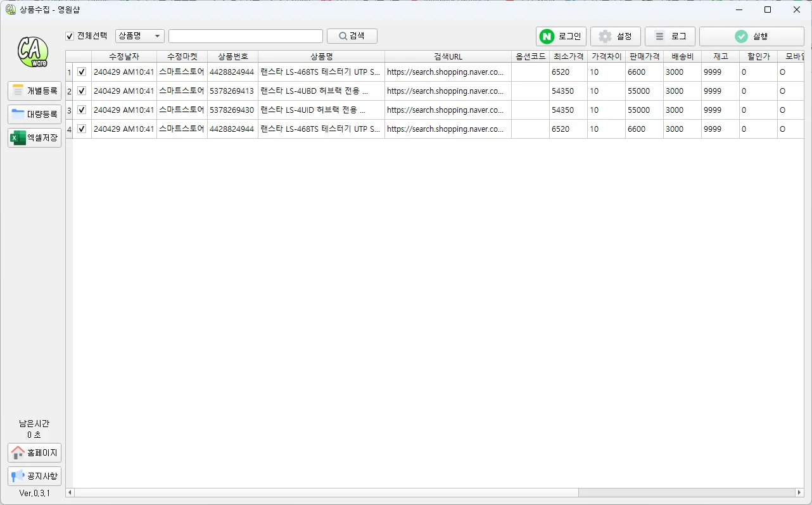
Task: Uncheck the checkbox in row 4
Action: [x=82, y=129]
